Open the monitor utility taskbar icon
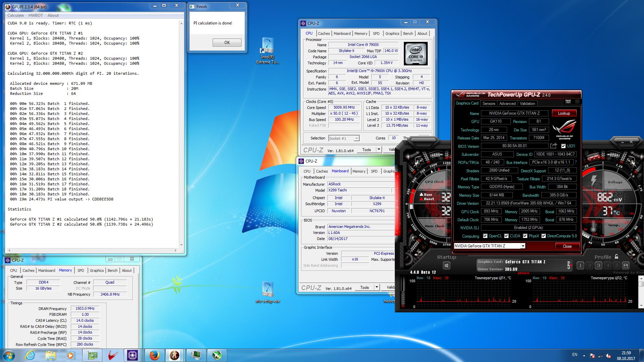This screenshot has height=362, width=644. click(x=196, y=355)
